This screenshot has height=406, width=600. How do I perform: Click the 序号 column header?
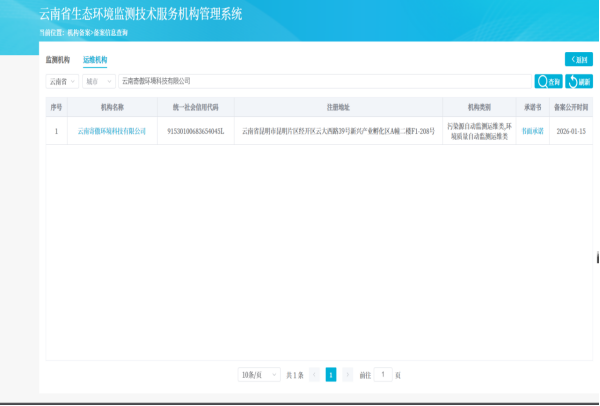click(56, 108)
